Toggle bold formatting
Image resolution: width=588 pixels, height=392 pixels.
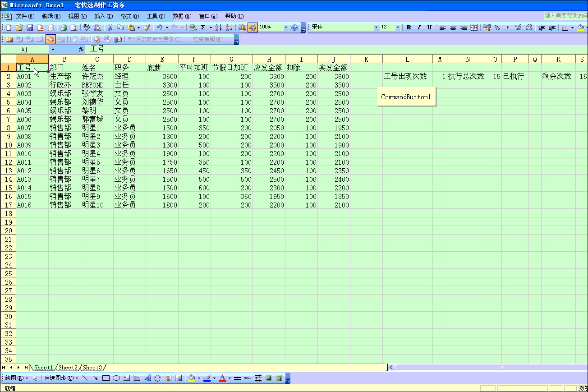[409, 28]
